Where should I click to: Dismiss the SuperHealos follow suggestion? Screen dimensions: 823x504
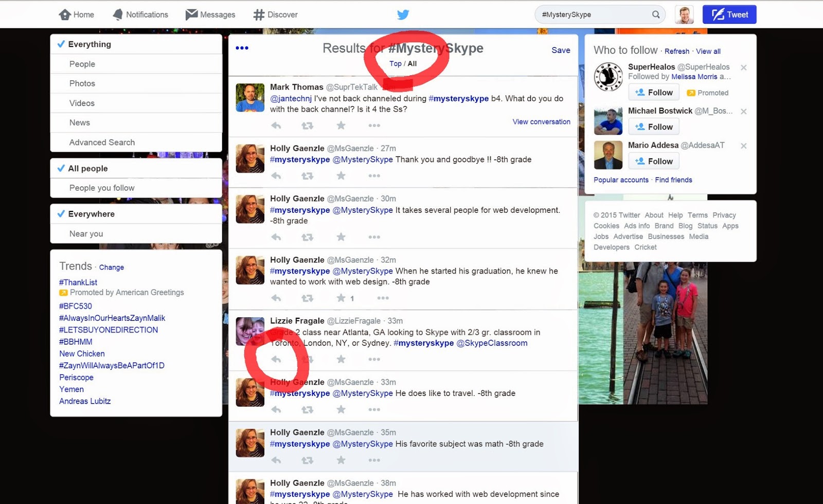coord(743,67)
